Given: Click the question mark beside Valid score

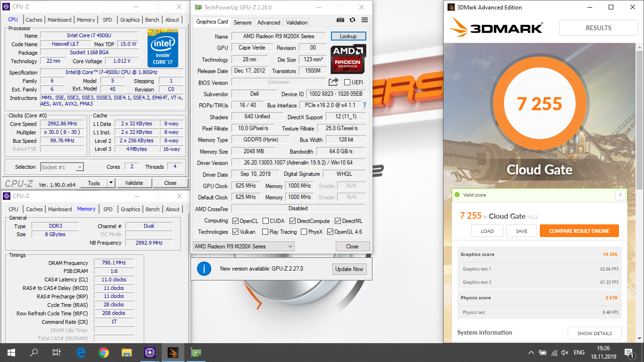Looking at the screenshot, I should pyautogui.click(x=620, y=195).
